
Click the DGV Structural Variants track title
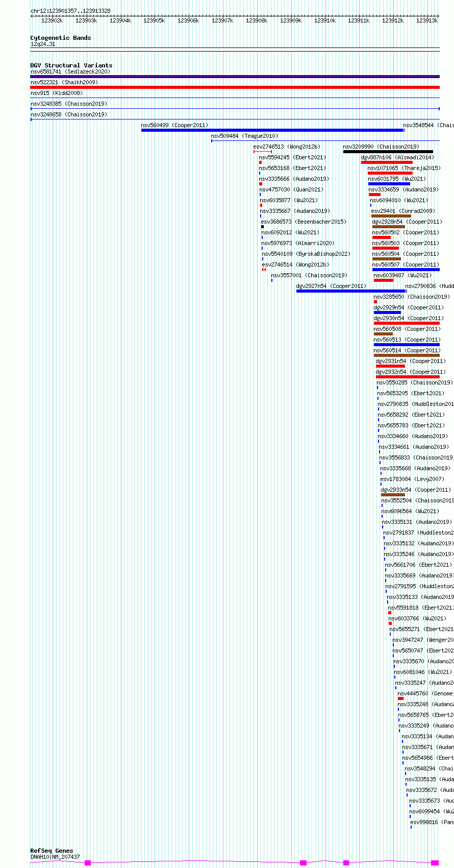pyautogui.click(x=71, y=65)
